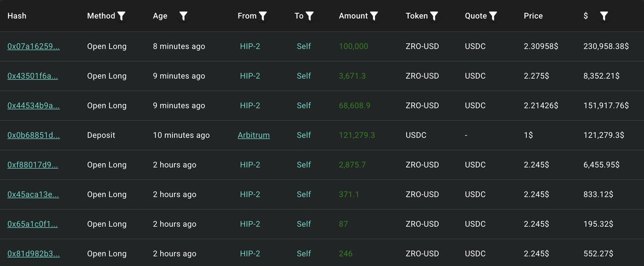This screenshot has height=266, width=644.
Task: Click Self in the Deposit row
Action: [x=303, y=136]
